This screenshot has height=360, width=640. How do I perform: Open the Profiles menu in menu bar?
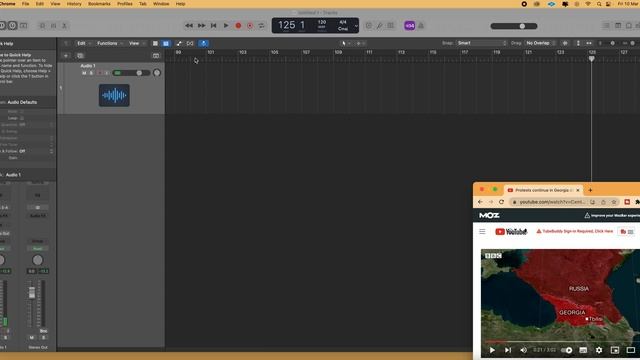point(125,4)
